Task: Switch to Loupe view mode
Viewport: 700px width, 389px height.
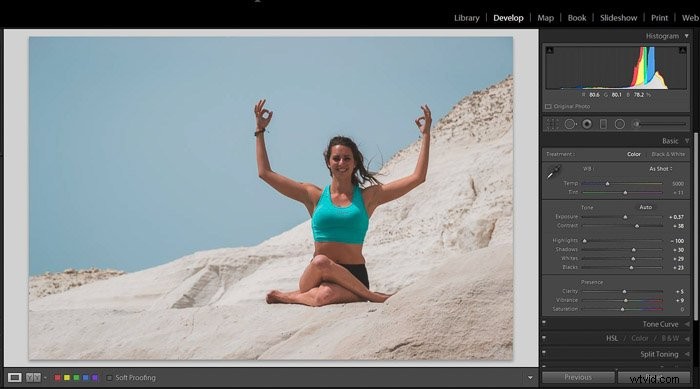Action: (14, 378)
